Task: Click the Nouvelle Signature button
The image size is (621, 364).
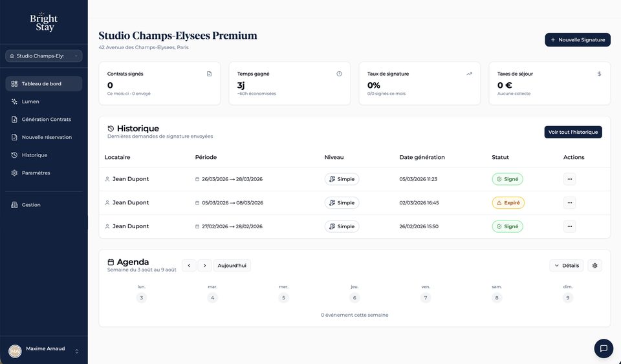Action: pyautogui.click(x=578, y=39)
